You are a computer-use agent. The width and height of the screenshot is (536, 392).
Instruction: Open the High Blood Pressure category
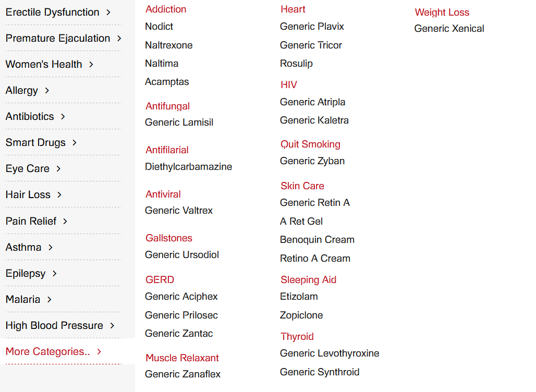click(54, 325)
